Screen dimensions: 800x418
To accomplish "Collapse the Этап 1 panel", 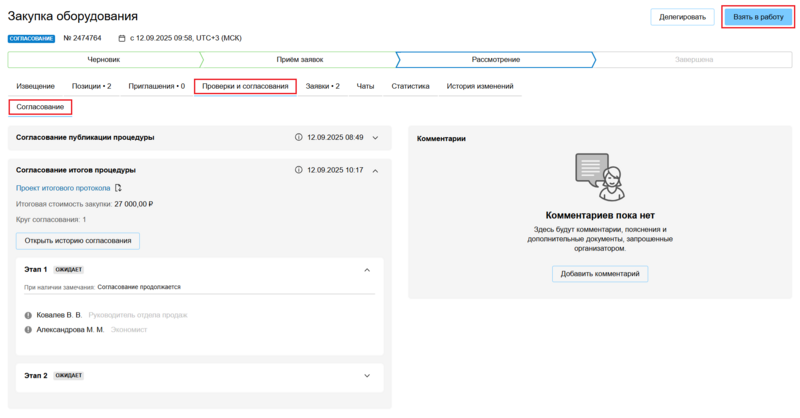I will [367, 270].
